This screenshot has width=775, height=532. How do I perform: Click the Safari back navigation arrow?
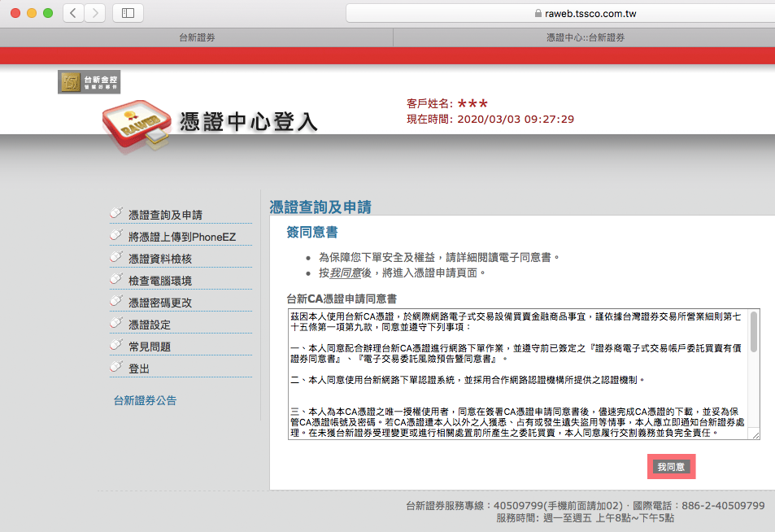(x=74, y=13)
